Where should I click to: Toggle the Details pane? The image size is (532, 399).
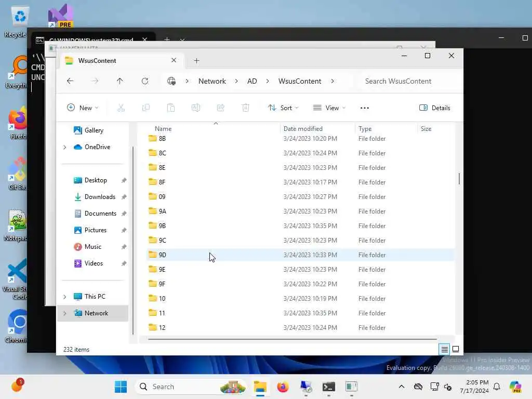click(x=435, y=108)
